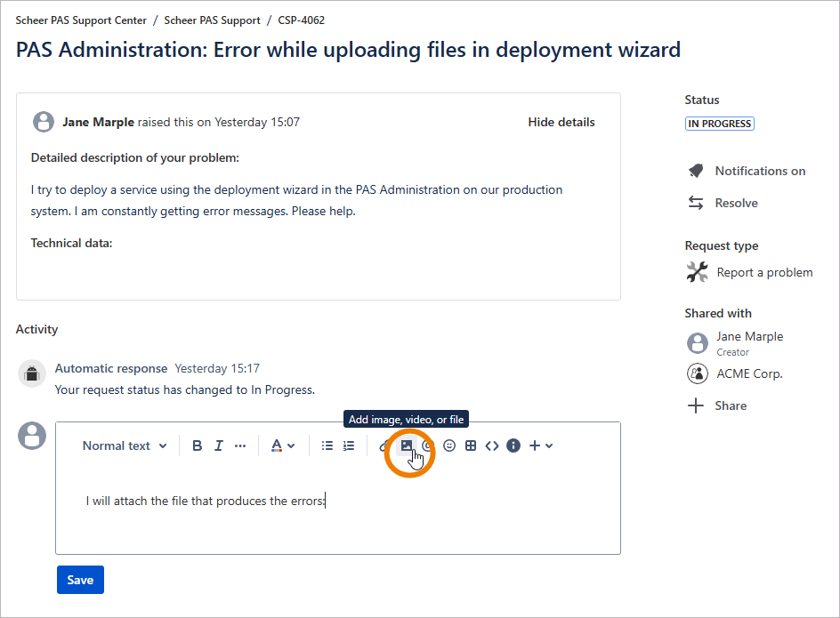This screenshot has width=840, height=618.
Task: Click Report a problem request type text
Action: tap(764, 272)
